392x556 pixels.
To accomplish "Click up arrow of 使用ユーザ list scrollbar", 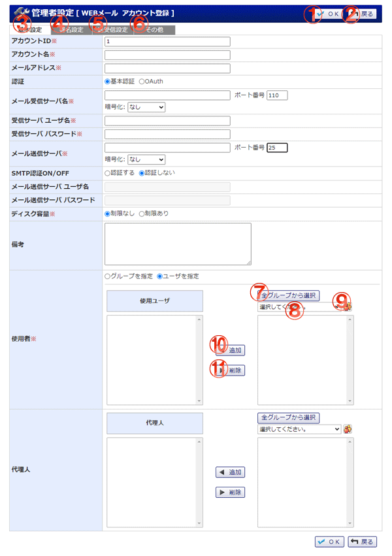I will pyautogui.click(x=199, y=319).
